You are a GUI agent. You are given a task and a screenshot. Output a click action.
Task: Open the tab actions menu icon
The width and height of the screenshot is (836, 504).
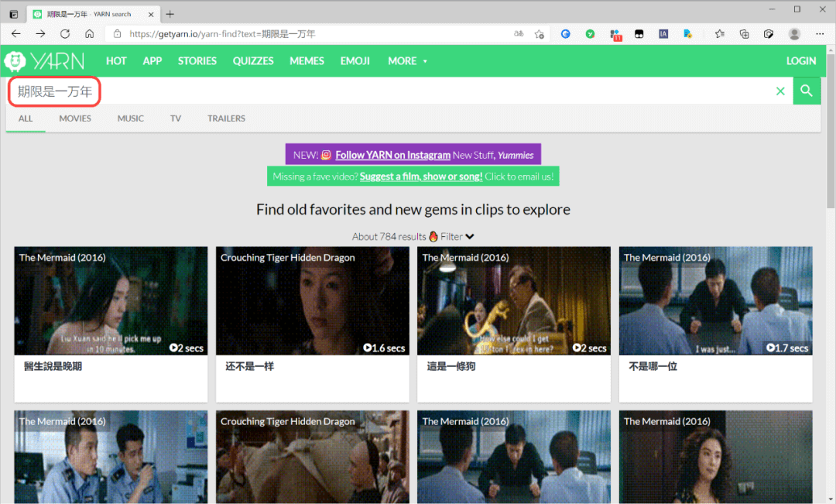point(14,15)
